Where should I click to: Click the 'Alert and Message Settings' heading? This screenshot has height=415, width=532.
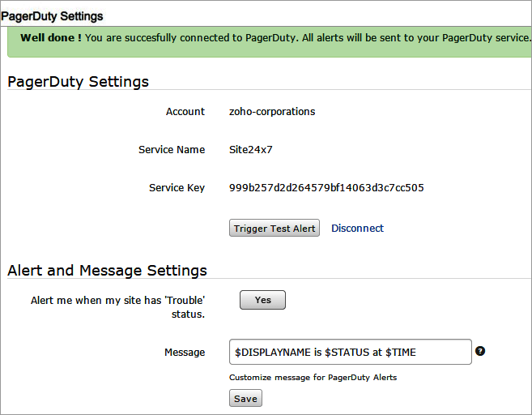pos(107,271)
